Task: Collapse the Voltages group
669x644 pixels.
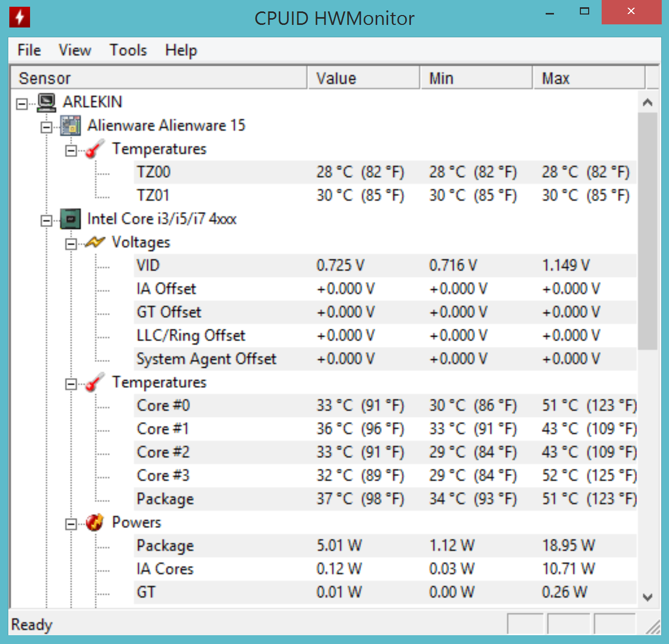Action: 70,244
